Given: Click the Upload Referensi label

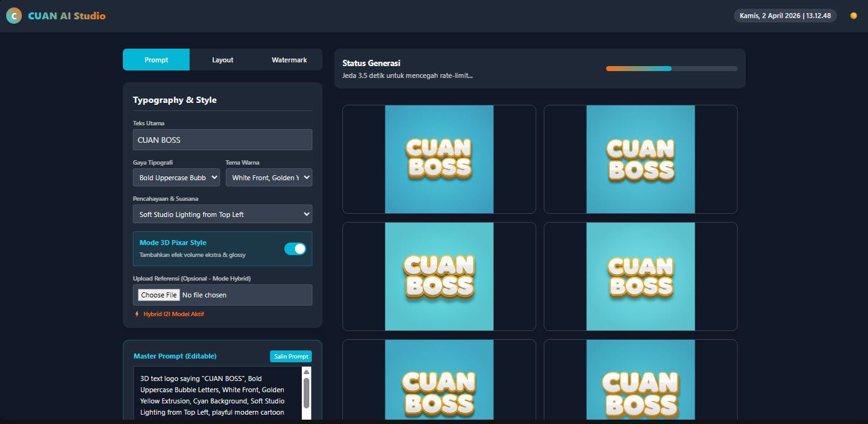Looking at the screenshot, I should [x=192, y=278].
